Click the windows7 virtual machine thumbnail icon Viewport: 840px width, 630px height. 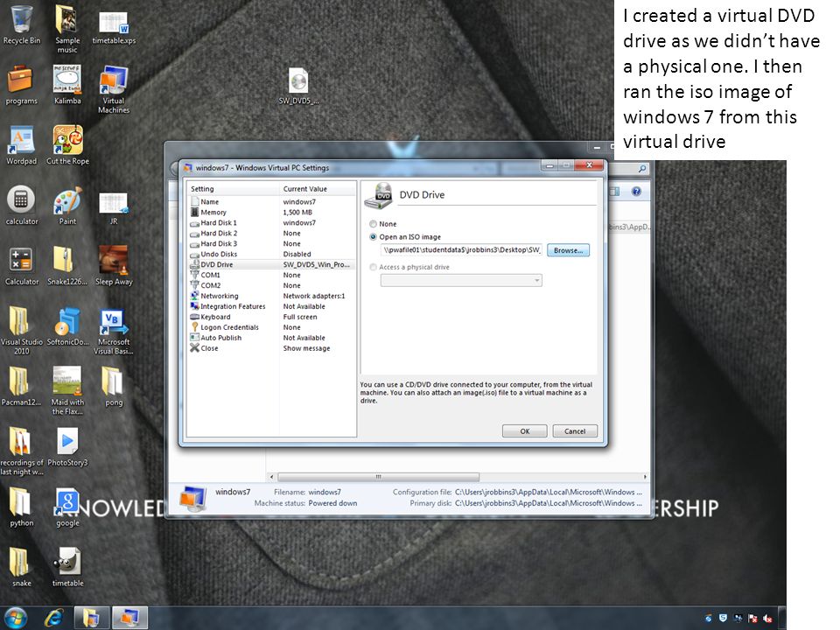(x=192, y=497)
